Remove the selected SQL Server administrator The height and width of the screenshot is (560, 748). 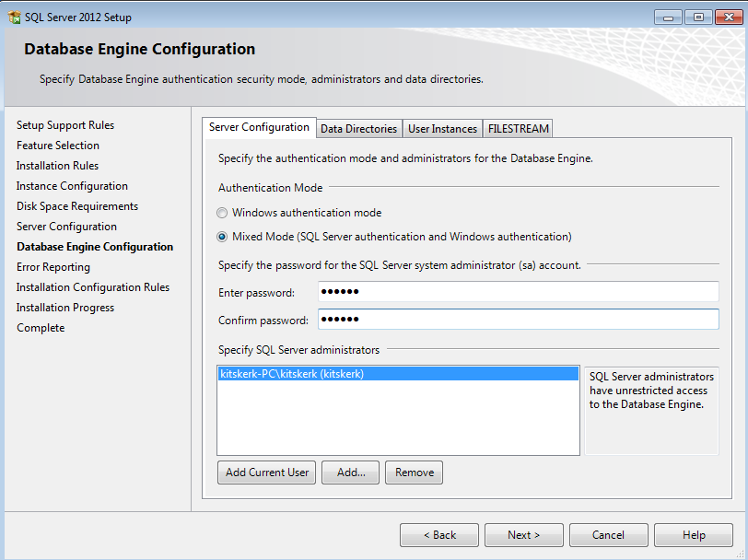click(414, 472)
